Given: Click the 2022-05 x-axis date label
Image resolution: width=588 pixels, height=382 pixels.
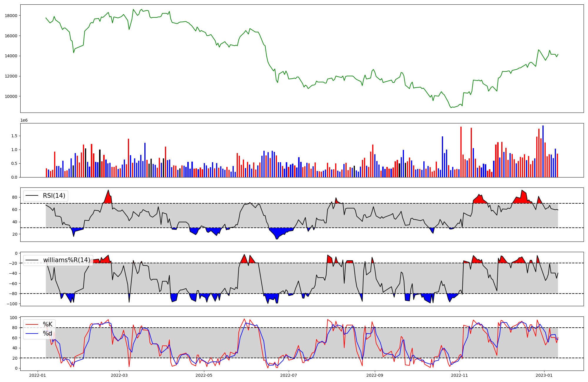Looking at the screenshot, I should 204,375.
